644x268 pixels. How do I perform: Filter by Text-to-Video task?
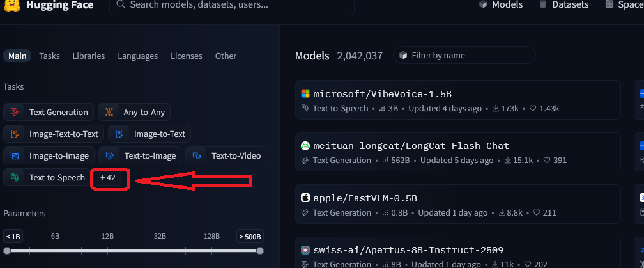226,156
